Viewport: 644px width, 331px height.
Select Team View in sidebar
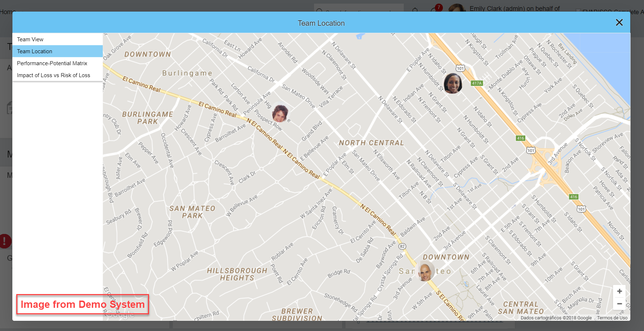58,39
